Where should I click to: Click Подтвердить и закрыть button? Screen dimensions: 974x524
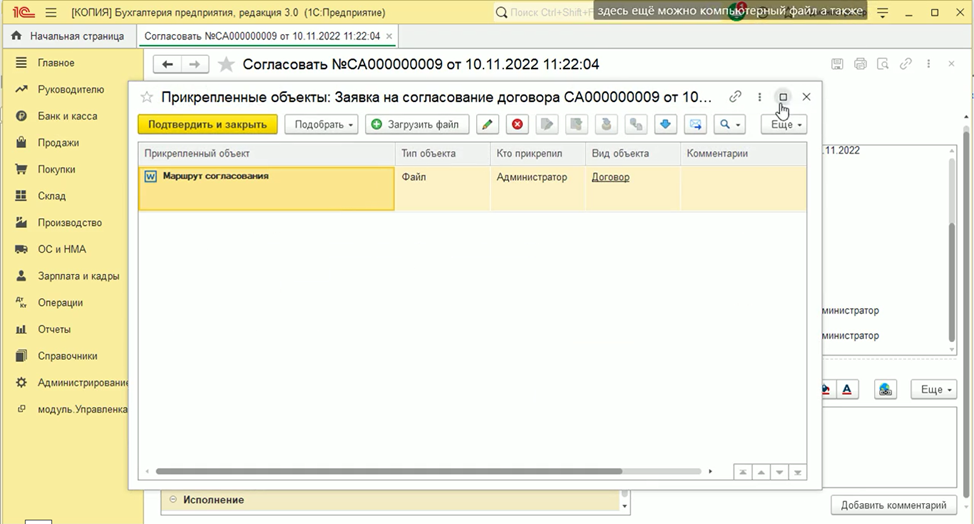tap(207, 124)
